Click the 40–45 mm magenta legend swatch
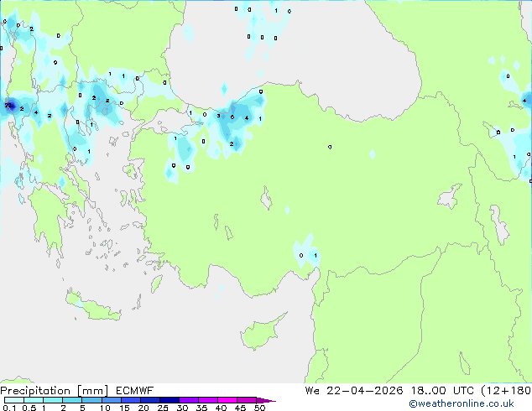 pyautogui.click(x=227, y=400)
